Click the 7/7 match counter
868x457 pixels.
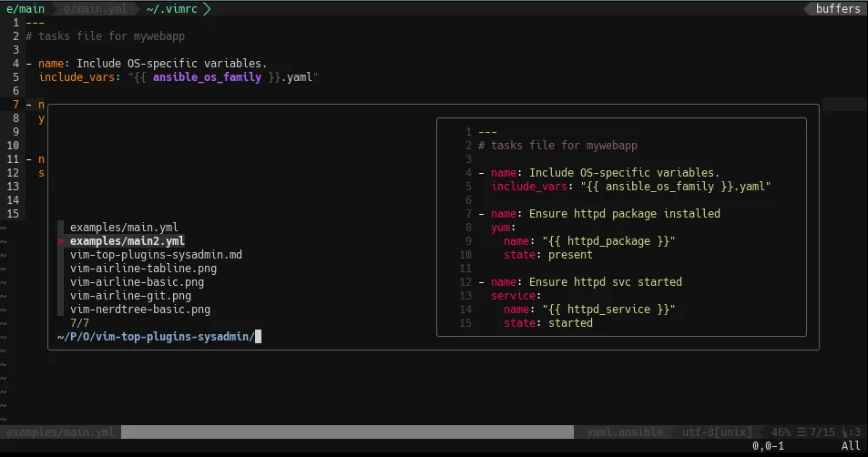coord(79,323)
